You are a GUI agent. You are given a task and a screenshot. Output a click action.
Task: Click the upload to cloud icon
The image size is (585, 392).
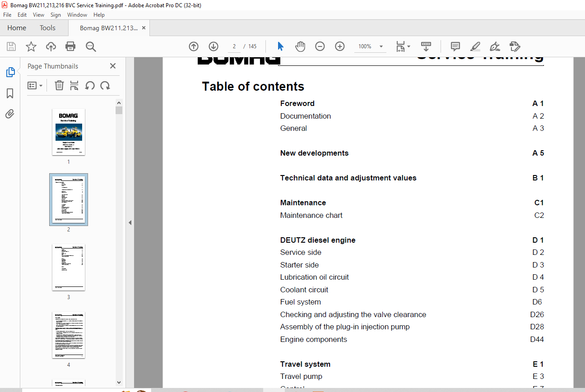(x=51, y=46)
